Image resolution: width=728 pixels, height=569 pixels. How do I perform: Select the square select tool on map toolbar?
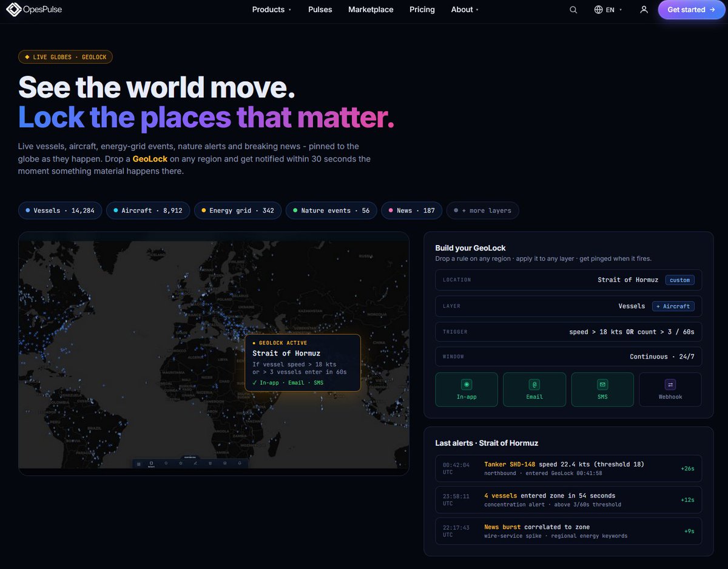(x=151, y=463)
